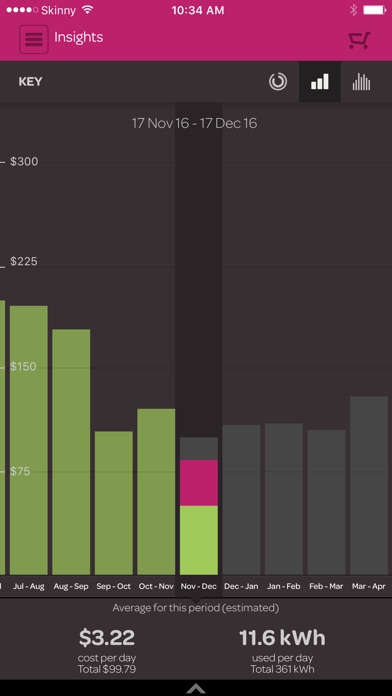Tap the Bluetooth status icon
392x696 pixels.
coord(353,10)
